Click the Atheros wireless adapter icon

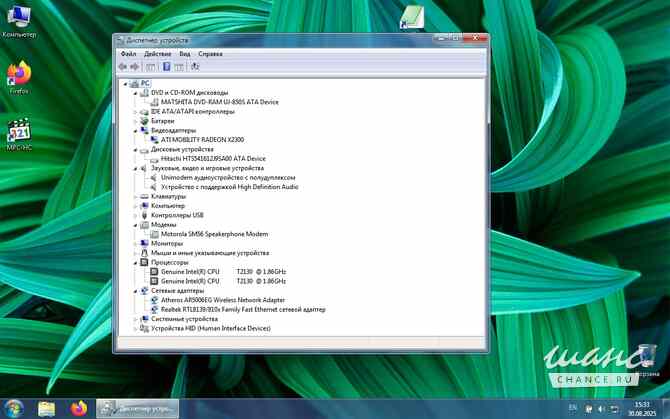[154, 300]
